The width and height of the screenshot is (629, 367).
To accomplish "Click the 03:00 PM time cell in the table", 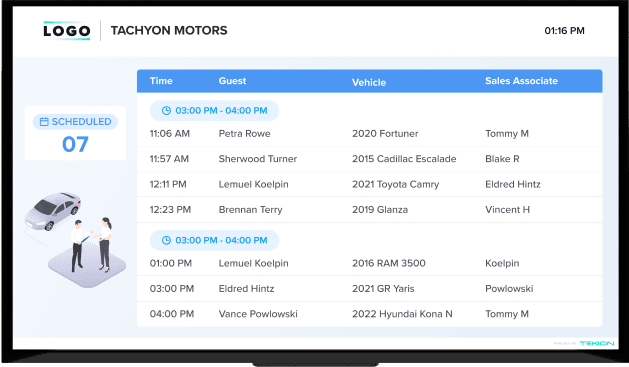I will 172,289.
